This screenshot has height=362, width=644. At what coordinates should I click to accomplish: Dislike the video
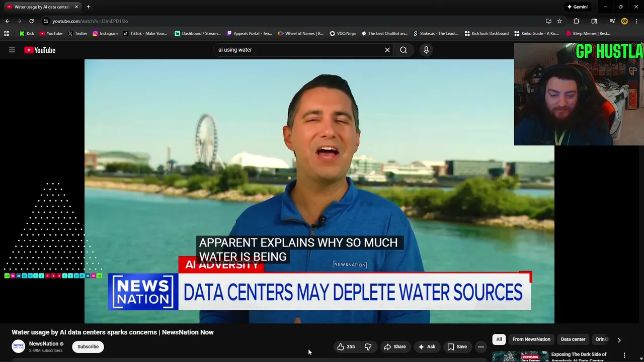click(368, 346)
